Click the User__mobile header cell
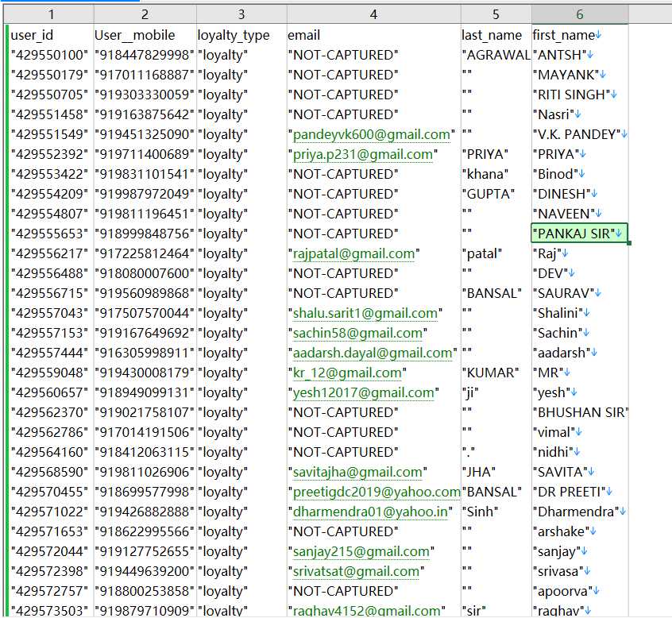672x618 pixels. pos(145,35)
